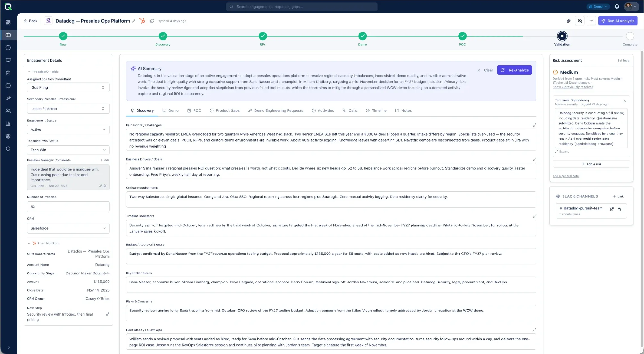Delete the presales manager comment with trash icon
This screenshot has width=644, height=354.
pyautogui.click(x=105, y=186)
